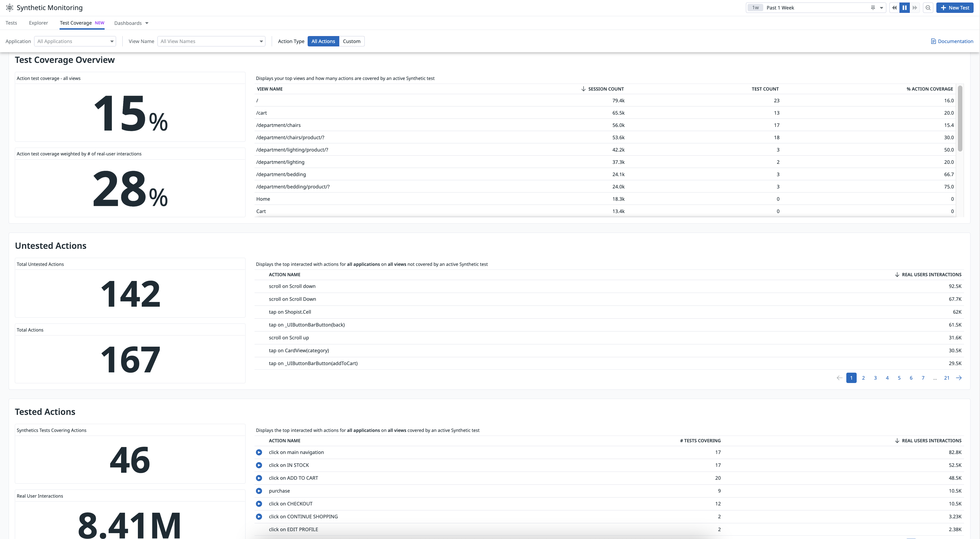Switch Action Type to Custom
This screenshot has width=980, height=539.
[351, 41]
